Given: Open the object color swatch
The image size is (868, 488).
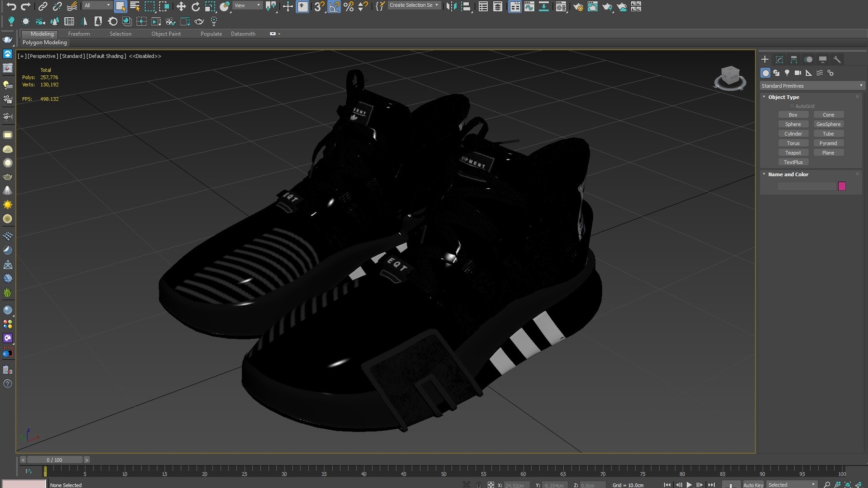Looking at the screenshot, I should 842,186.
